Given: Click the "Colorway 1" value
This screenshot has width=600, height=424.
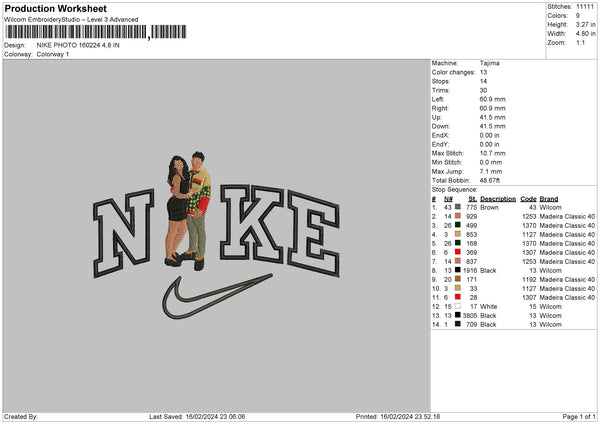Looking at the screenshot, I should 53,54.
